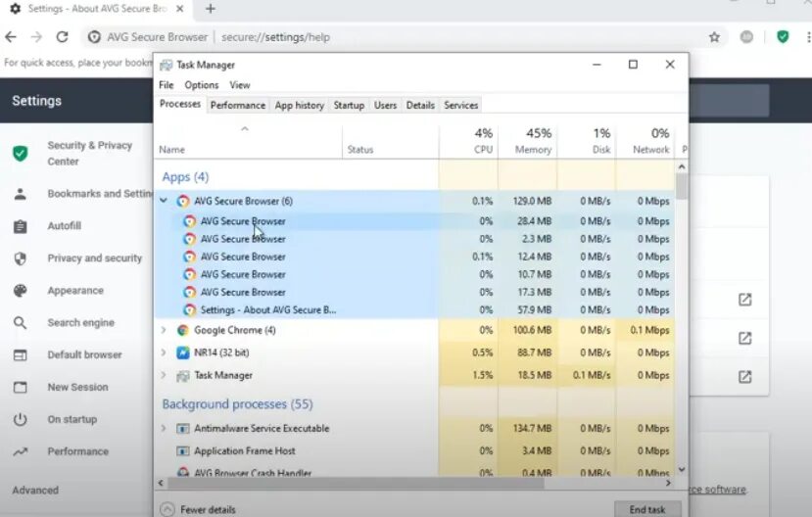Toggle the Name column sort arrow
Viewport: 812px width, 517px height.
[x=245, y=129]
